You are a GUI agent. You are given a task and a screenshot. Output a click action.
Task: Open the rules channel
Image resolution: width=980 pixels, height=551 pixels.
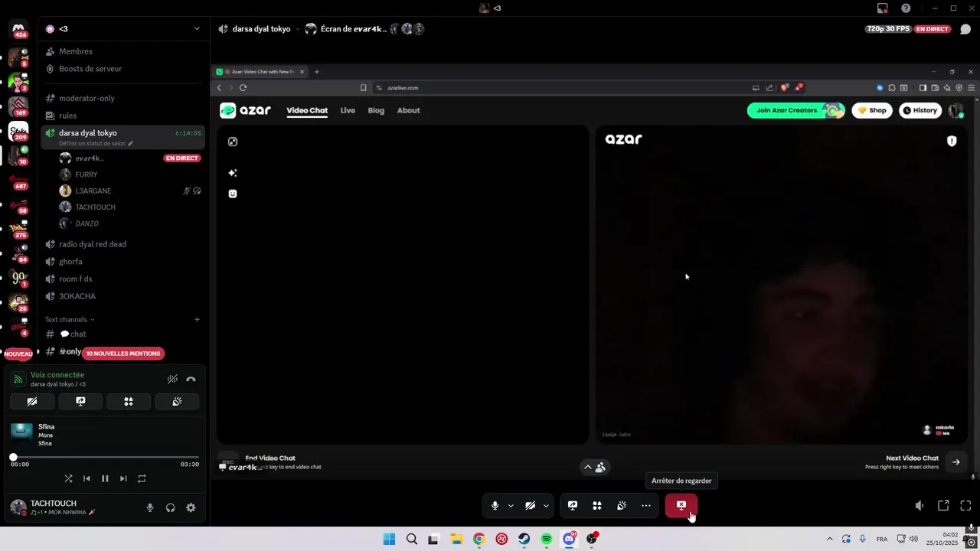(122, 116)
